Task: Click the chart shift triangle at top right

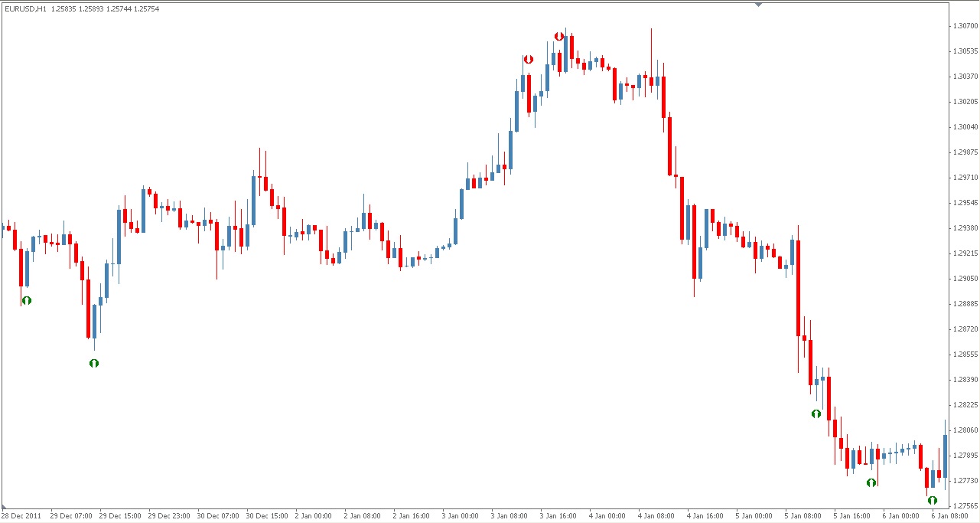Action: click(758, 5)
